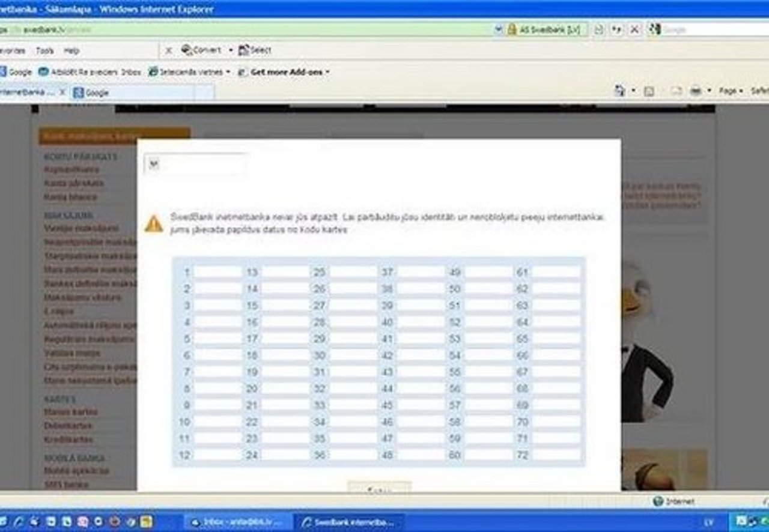Click the Refresh page icon
The height and width of the screenshot is (532, 769).
pos(617,29)
